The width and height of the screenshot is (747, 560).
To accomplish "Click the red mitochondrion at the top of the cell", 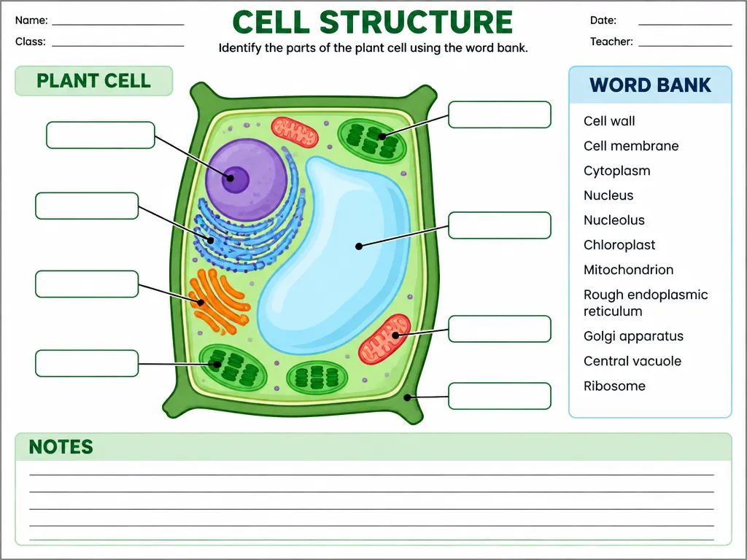I will 295,132.
